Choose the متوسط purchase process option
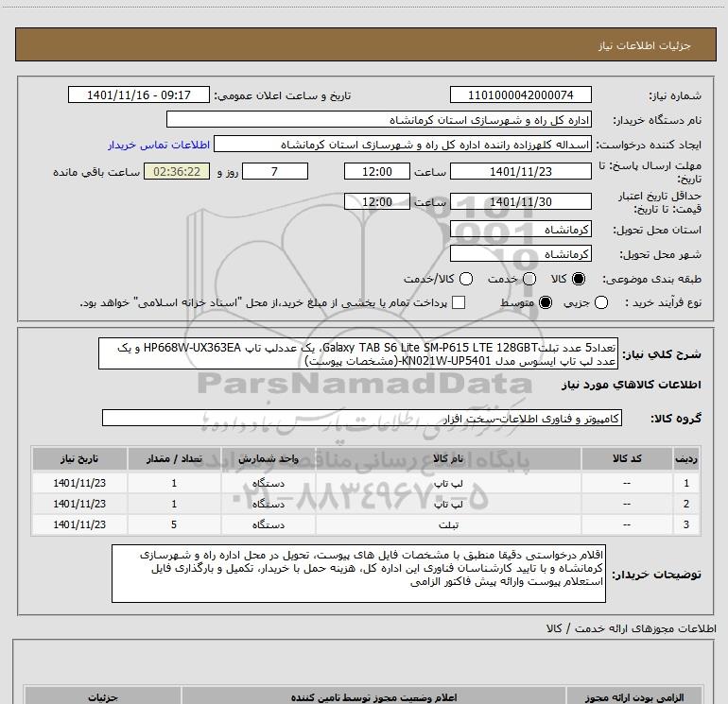 pyautogui.click(x=546, y=302)
